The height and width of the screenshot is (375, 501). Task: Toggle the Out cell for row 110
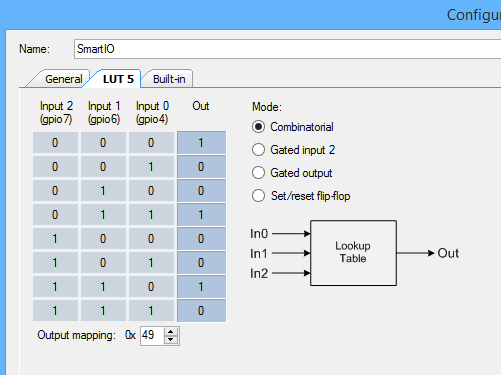(201, 287)
